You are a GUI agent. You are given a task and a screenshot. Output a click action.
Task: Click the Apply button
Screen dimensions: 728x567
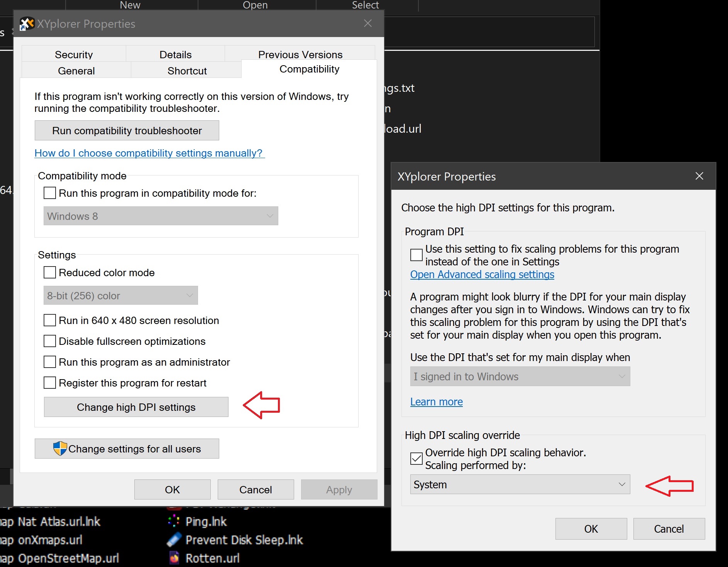coord(339,489)
